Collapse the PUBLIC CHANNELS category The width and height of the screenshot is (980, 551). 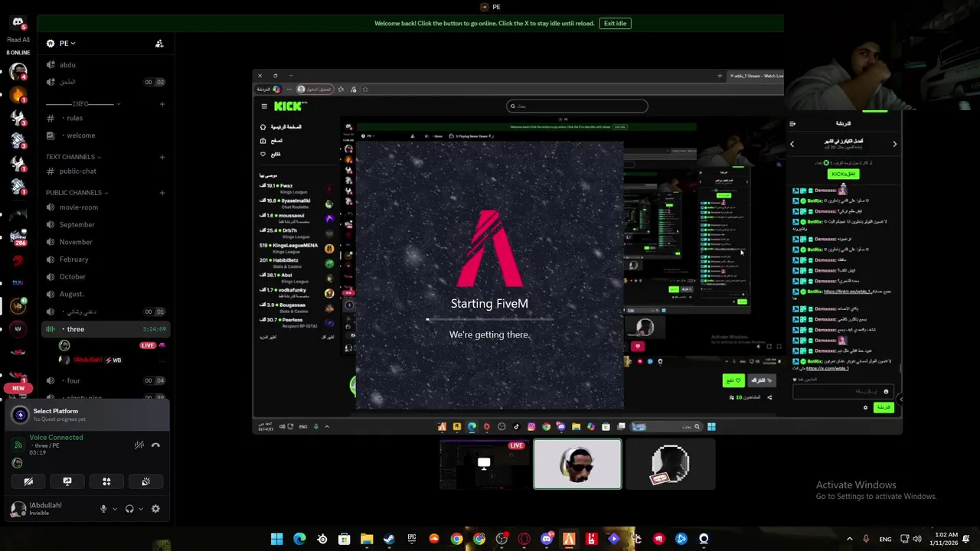pyautogui.click(x=77, y=193)
